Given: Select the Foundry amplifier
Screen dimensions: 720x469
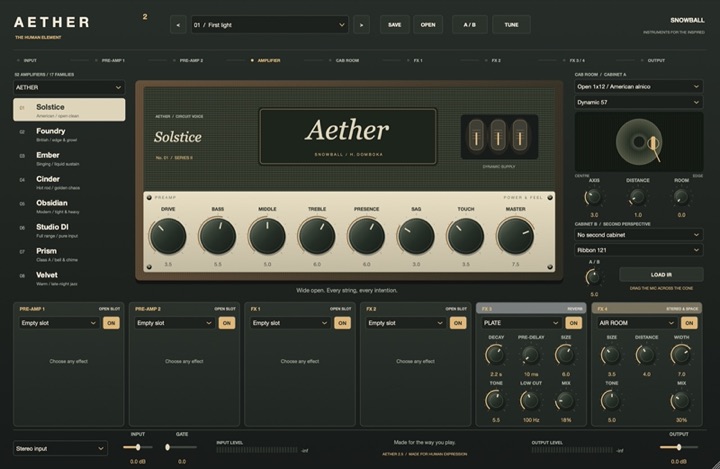Looking at the screenshot, I should 69,134.
